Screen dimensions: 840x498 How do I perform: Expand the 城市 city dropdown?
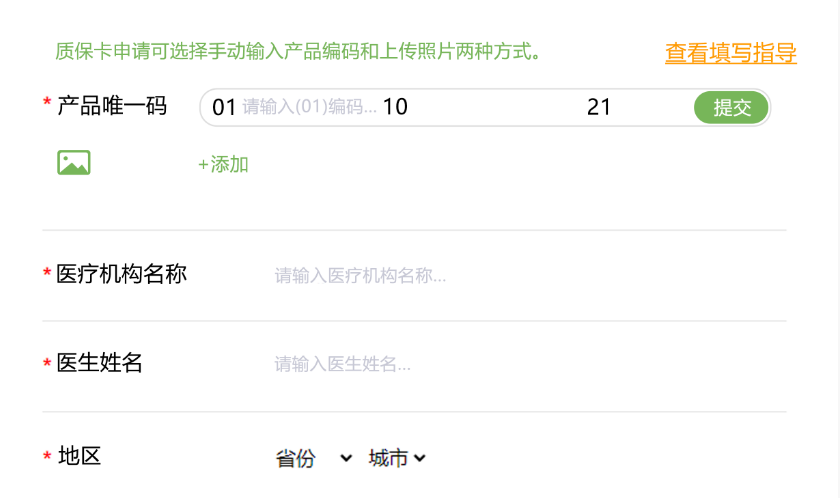[x=397, y=459]
